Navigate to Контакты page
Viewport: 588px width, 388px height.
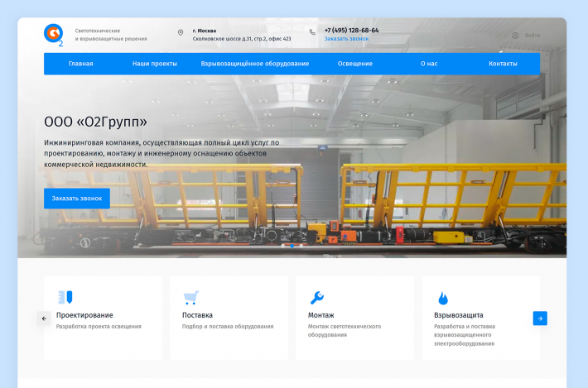click(x=503, y=64)
